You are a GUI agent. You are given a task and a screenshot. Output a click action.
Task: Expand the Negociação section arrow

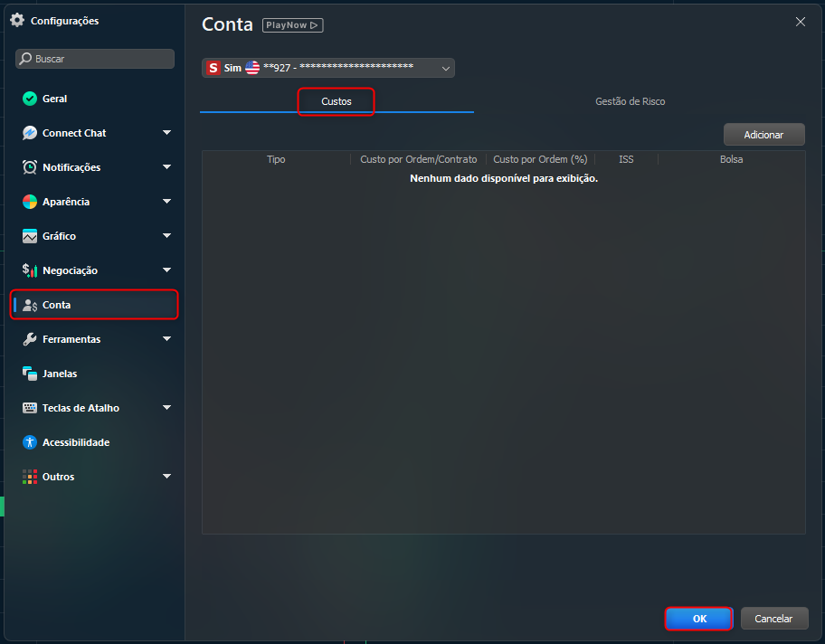pyautogui.click(x=166, y=270)
